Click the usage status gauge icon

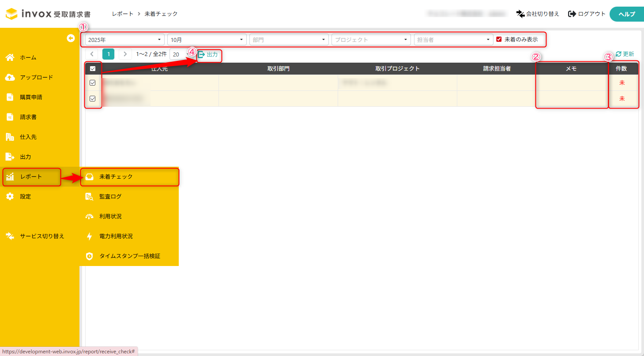click(89, 216)
